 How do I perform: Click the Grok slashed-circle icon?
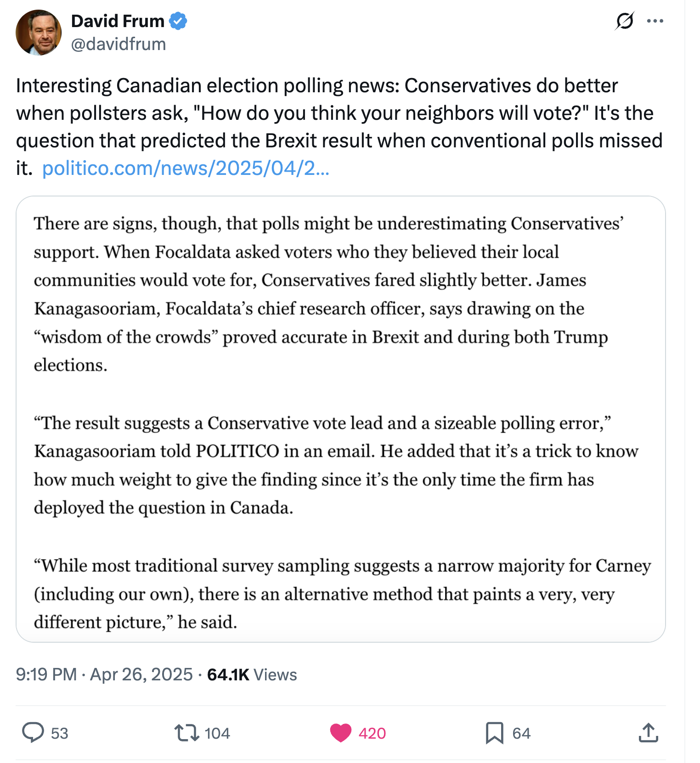point(625,21)
